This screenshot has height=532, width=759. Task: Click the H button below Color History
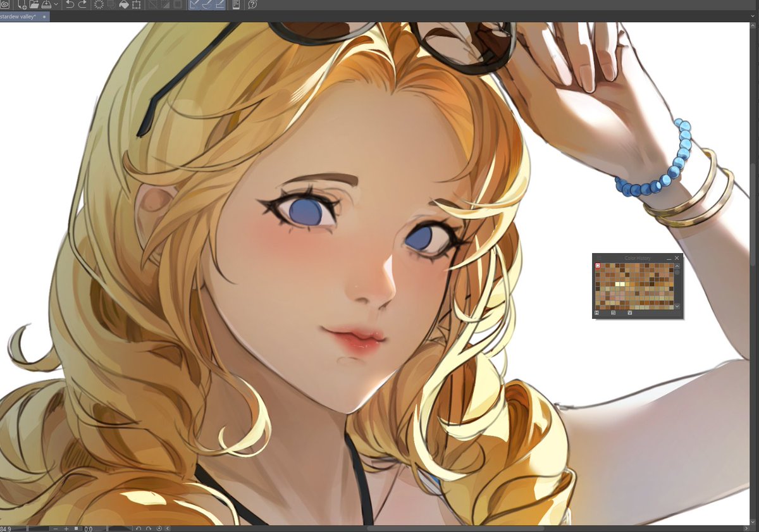pos(597,312)
